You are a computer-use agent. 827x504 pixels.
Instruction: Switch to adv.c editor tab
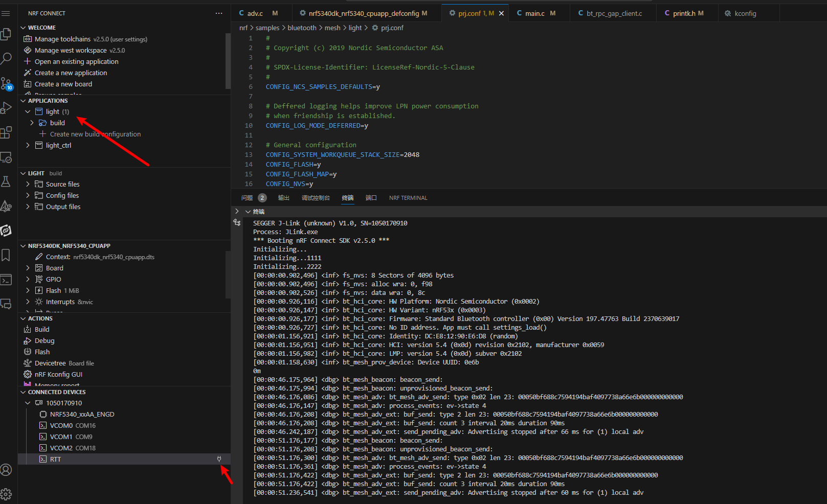pyautogui.click(x=262, y=13)
